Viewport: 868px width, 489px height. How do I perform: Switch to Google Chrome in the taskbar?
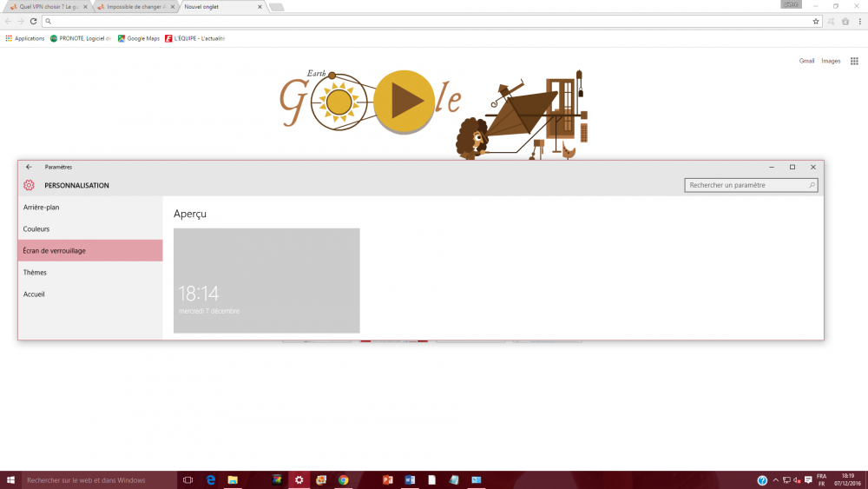pyautogui.click(x=343, y=480)
